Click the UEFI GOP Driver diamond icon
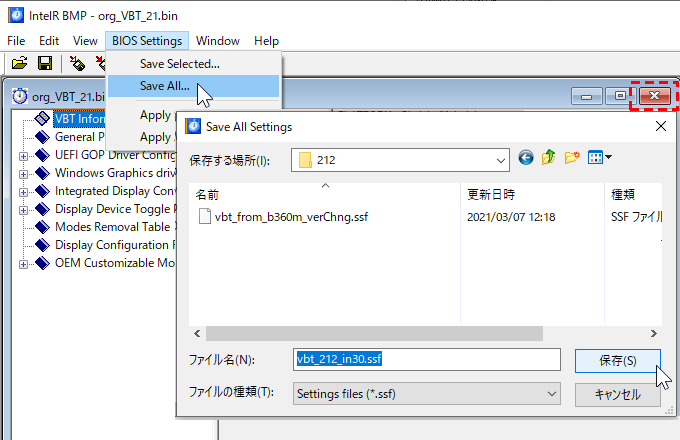Viewport: 680px width, 440px height. (x=42, y=155)
